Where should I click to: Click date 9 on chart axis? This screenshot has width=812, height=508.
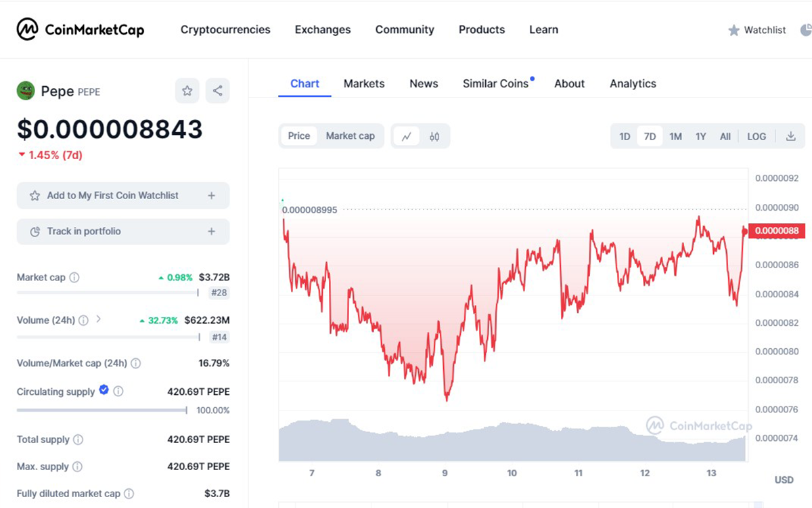(x=445, y=473)
